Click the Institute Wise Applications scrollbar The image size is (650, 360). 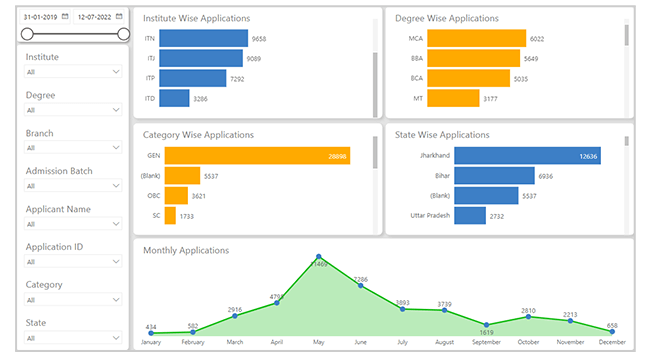click(375, 85)
